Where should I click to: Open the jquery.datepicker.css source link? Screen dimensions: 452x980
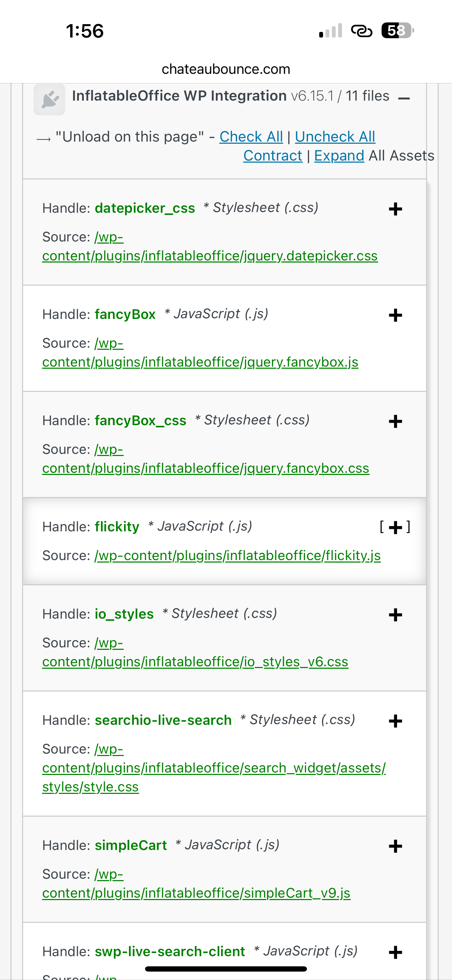tap(210, 256)
